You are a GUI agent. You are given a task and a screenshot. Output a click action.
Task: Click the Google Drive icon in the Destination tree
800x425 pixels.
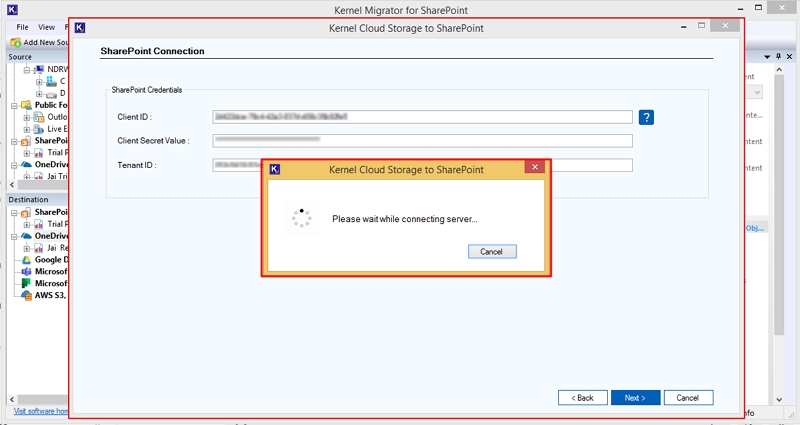pos(27,260)
